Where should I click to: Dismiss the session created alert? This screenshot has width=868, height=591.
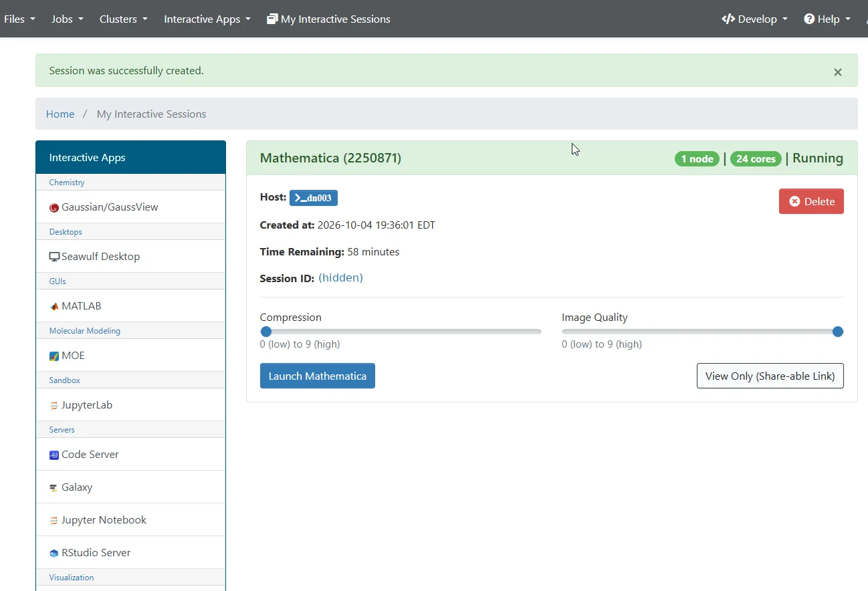click(838, 72)
